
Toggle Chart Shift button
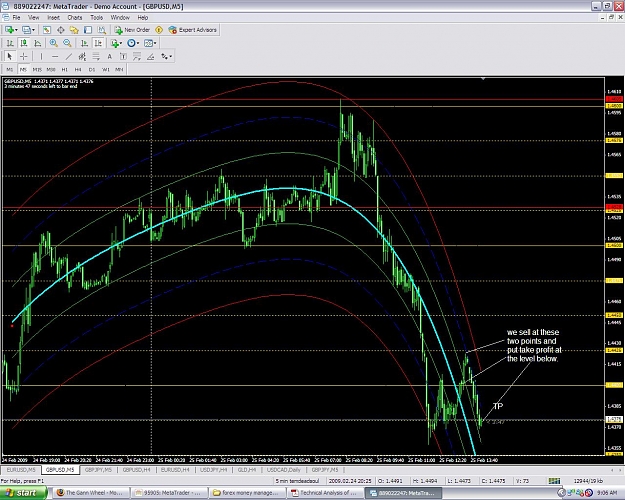click(x=98, y=43)
